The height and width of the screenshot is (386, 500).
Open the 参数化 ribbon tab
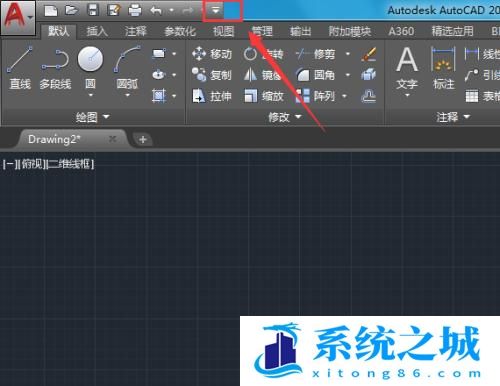click(180, 31)
